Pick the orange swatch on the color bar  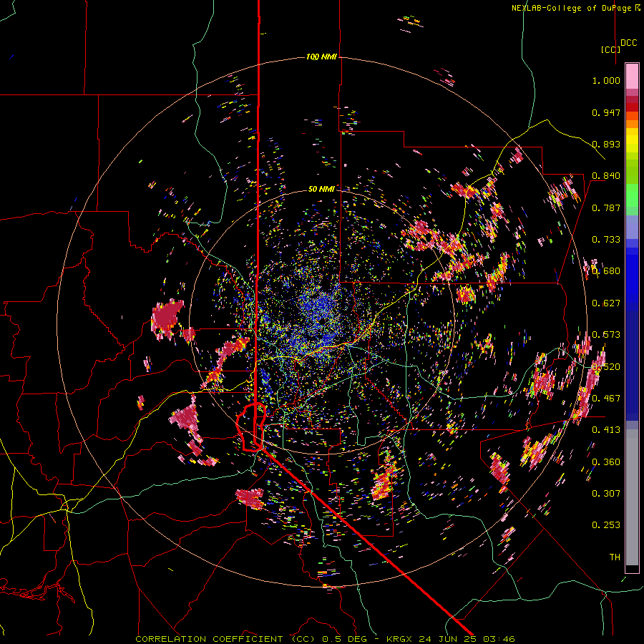[632, 124]
